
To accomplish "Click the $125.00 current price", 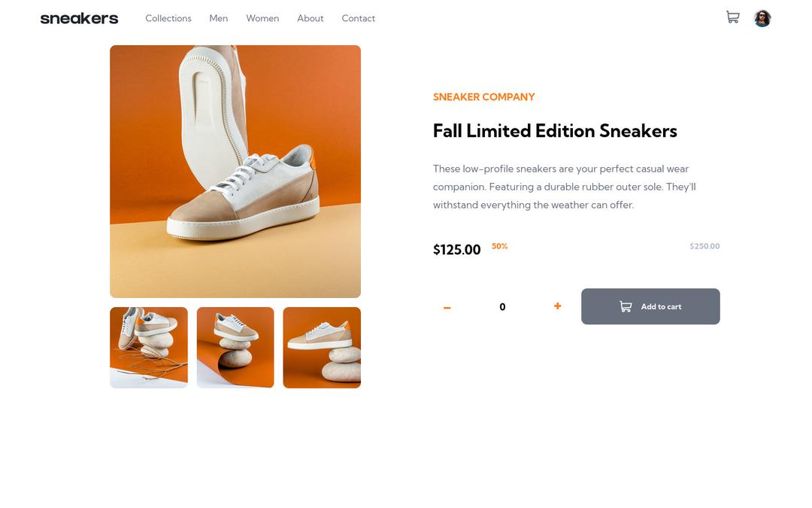I will tap(457, 250).
